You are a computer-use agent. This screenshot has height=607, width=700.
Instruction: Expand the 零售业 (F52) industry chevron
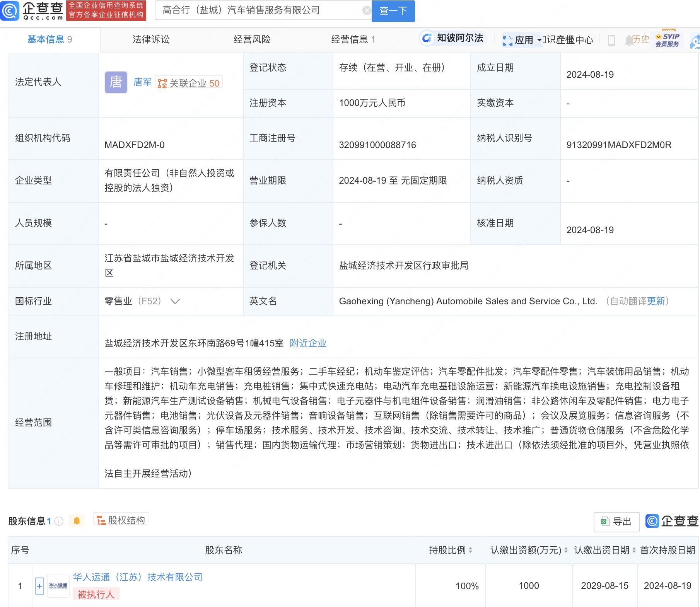pos(175,302)
